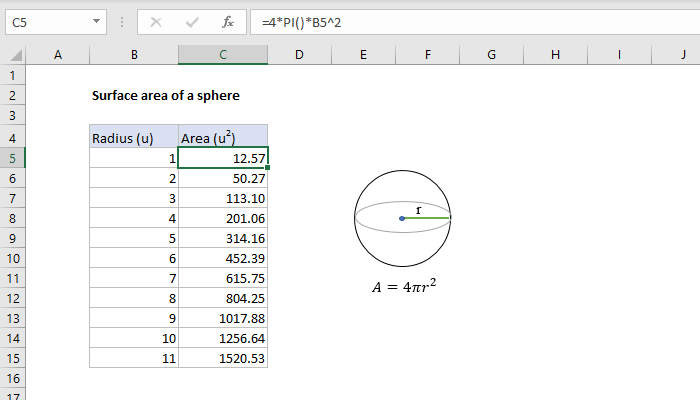Click cell containing 1520.53
700x400 pixels.
223,358
